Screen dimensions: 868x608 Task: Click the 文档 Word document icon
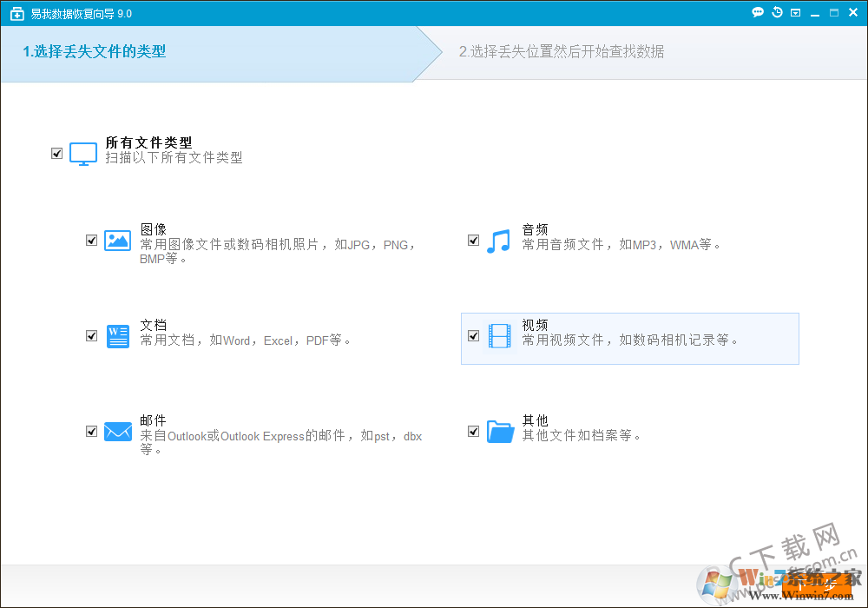(117, 336)
